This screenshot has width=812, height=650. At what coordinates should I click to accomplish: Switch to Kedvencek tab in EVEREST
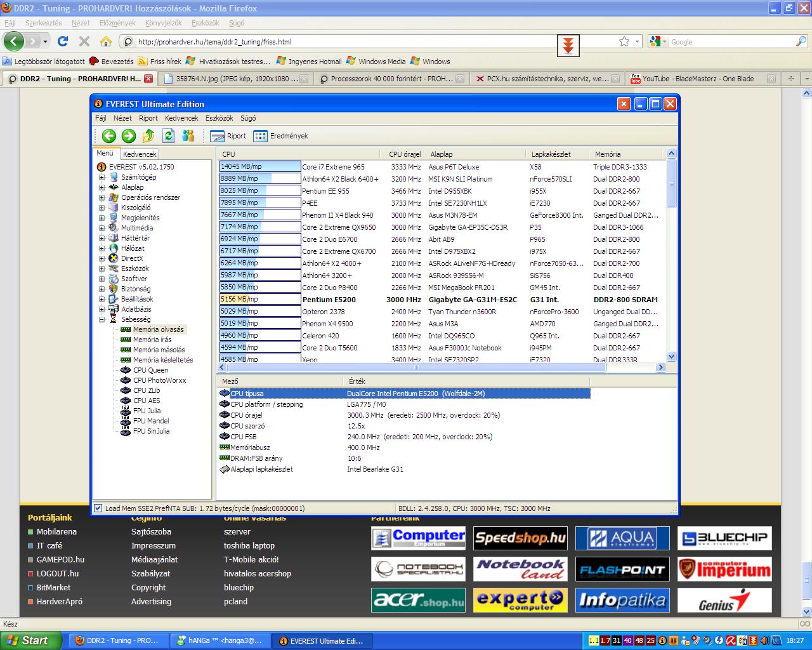(140, 154)
